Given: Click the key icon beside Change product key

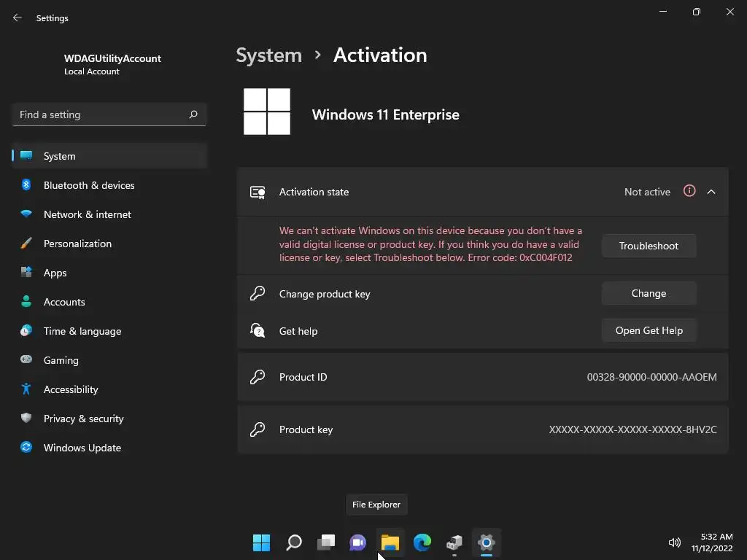Looking at the screenshot, I should [258, 293].
